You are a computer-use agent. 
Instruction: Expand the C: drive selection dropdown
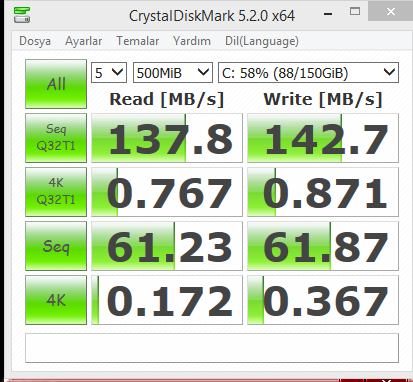(x=308, y=72)
